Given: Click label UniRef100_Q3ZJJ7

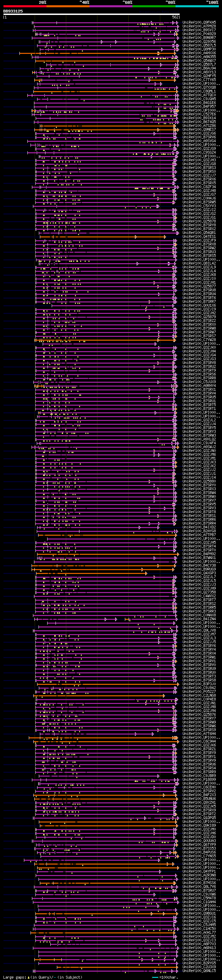Looking at the screenshot, I should coord(199,175).
